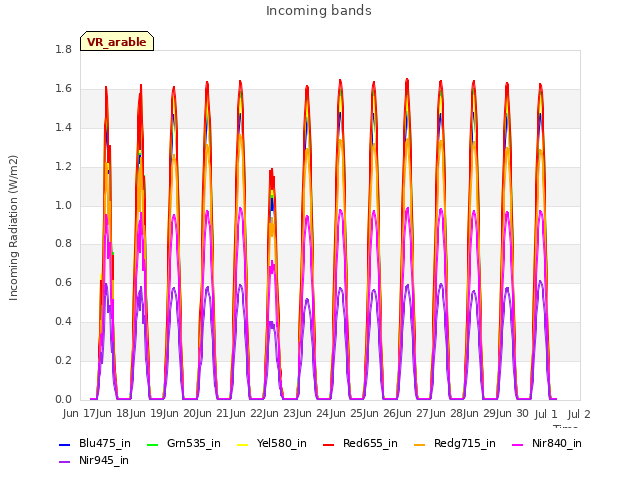This screenshot has height=480, width=640.
Task: Click the 0.8 y-axis tick value
Action: 63,244
